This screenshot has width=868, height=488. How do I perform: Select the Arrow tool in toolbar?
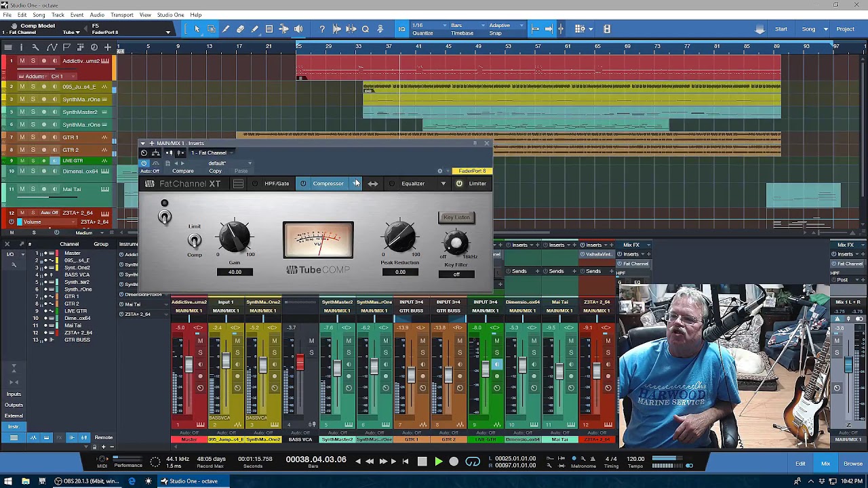pyautogui.click(x=197, y=28)
